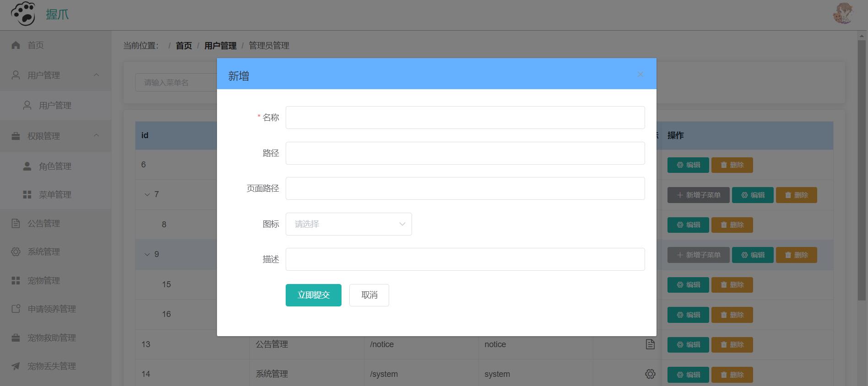Image resolution: width=868 pixels, height=386 pixels.
Task: Open 菜单管理 submenu item
Action: point(55,195)
